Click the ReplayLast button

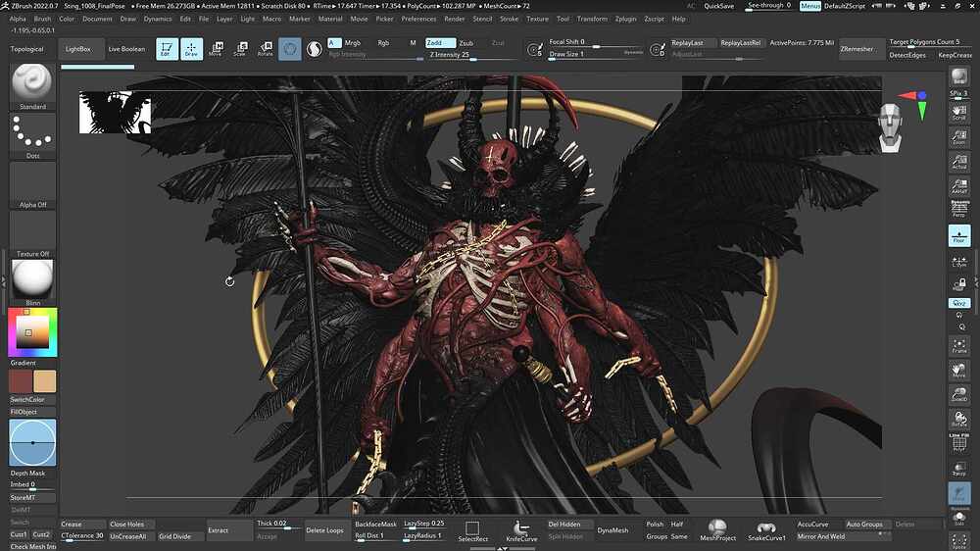692,43
